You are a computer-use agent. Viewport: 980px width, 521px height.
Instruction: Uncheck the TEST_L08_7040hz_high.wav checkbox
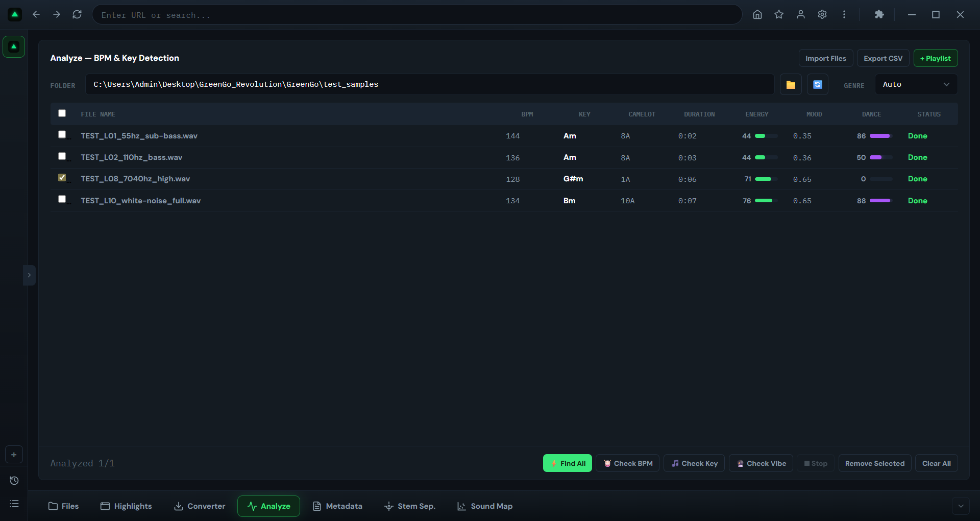pos(62,178)
